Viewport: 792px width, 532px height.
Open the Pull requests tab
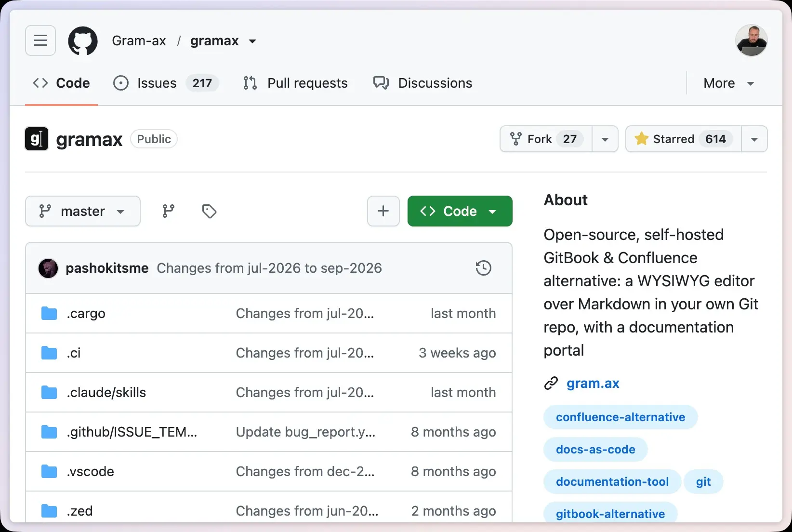pyautogui.click(x=295, y=83)
